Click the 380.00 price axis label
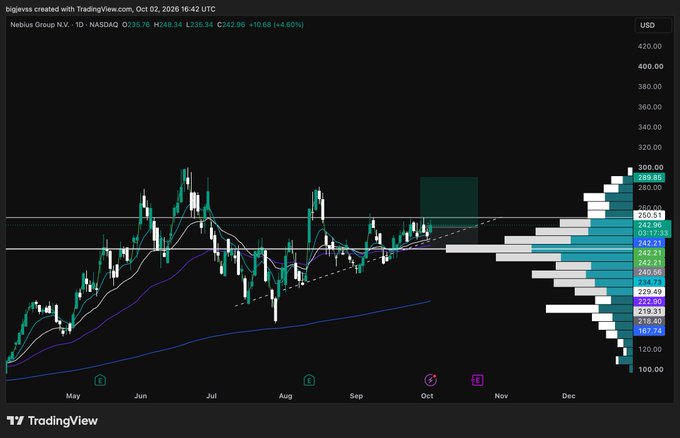 coord(650,86)
